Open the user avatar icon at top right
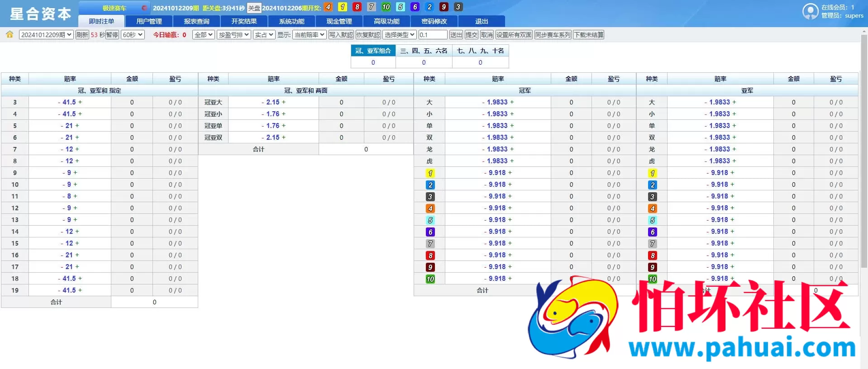This screenshot has height=369, width=868. click(810, 11)
